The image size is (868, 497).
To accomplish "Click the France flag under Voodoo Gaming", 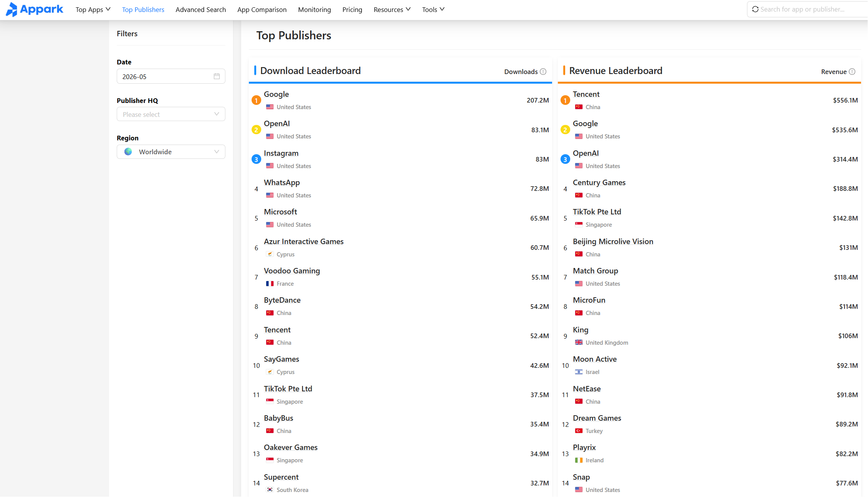I will coord(270,284).
